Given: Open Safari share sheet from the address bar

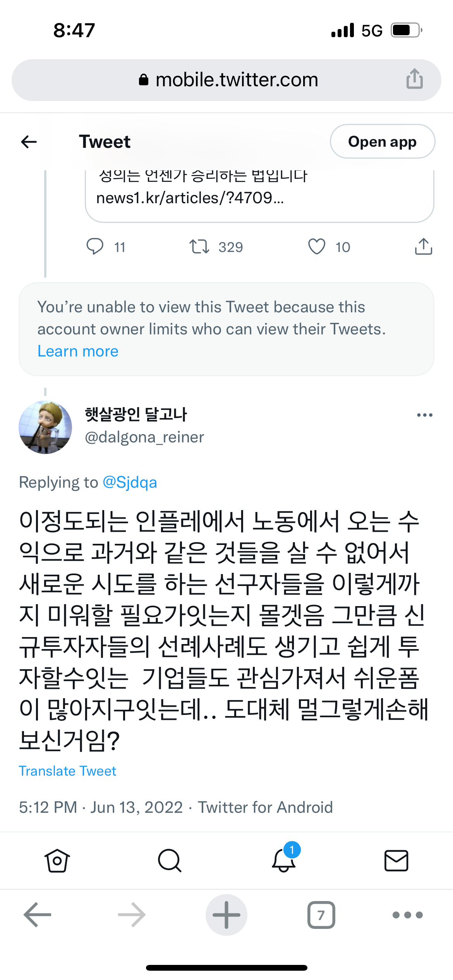Looking at the screenshot, I should (414, 79).
